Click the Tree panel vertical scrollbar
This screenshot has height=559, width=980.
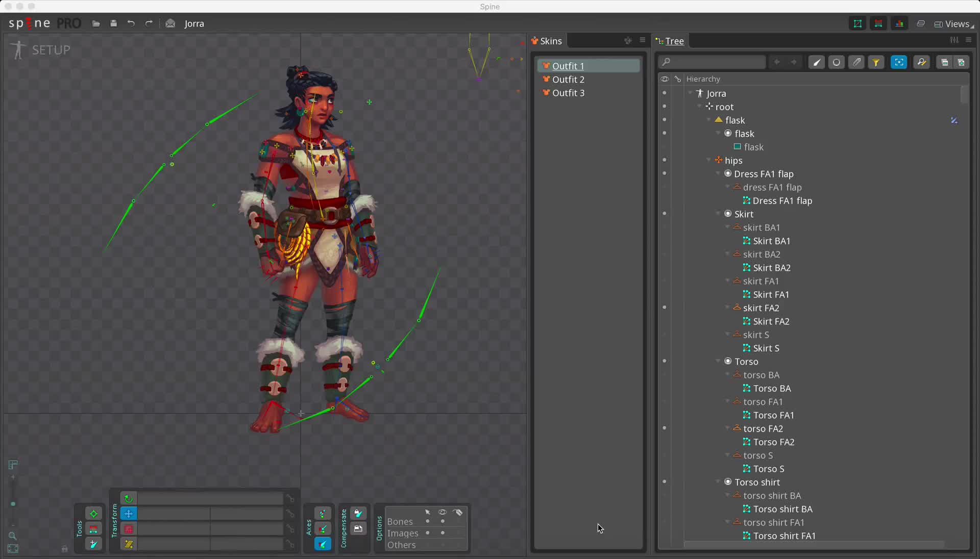click(x=964, y=95)
